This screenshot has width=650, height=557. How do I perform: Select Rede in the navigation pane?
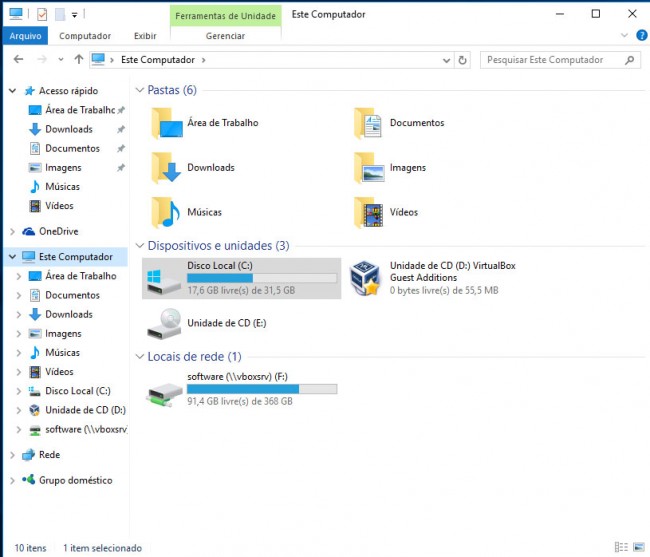coord(49,455)
